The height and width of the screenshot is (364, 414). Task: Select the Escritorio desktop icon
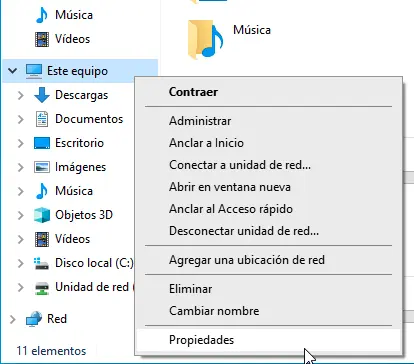(x=42, y=143)
